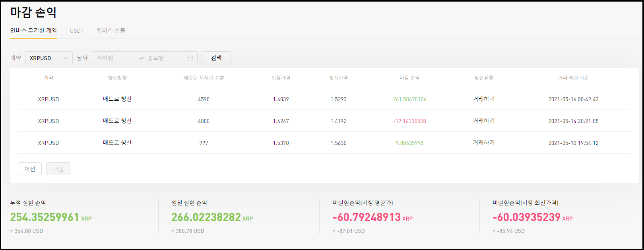Click the 다음 next page button
This screenshot has height=250, width=644.
coord(58,169)
